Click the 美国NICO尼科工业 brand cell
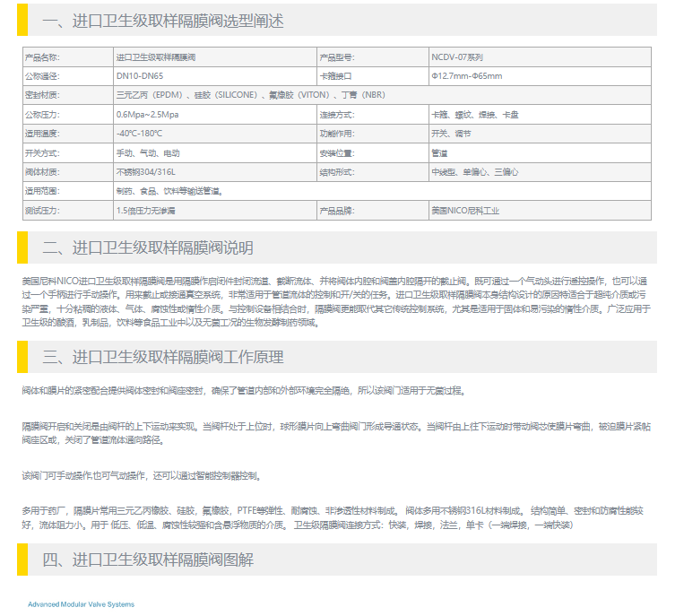 pyautogui.click(x=465, y=211)
